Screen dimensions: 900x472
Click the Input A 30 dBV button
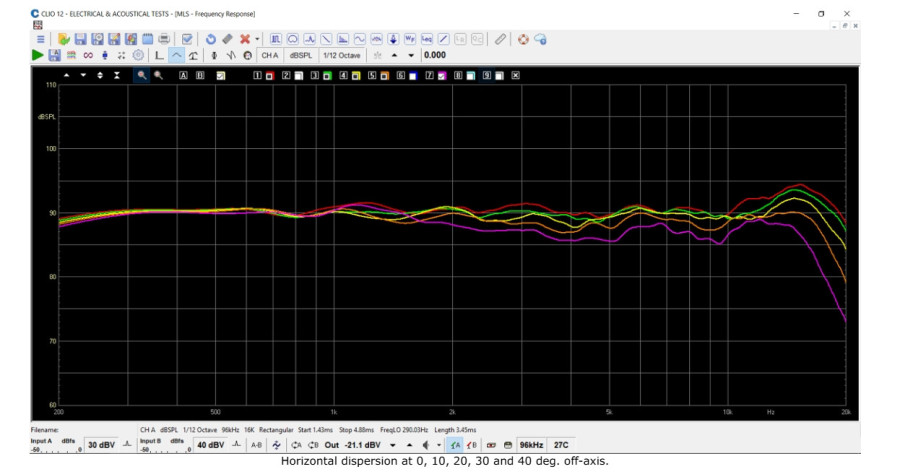click(101, 445)
